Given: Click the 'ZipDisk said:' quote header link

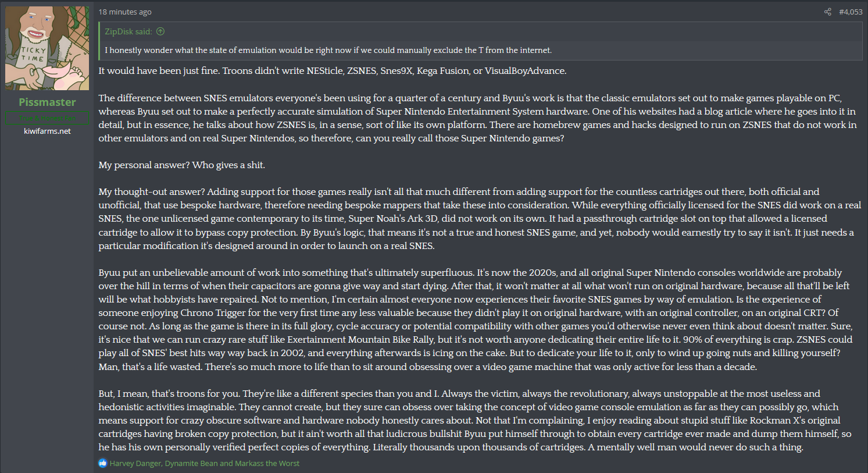Looking at the screenshot, I should tap(128, 31).
